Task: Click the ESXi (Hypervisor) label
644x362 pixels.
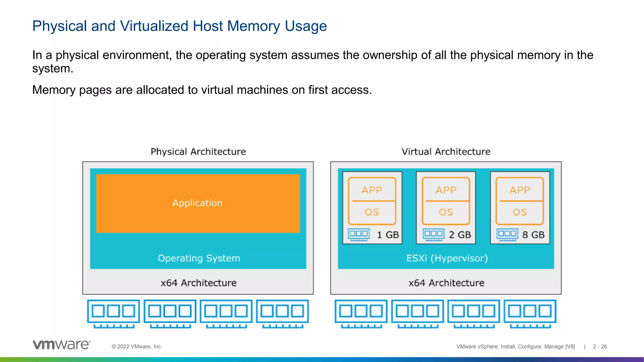Action: [447, 258]
